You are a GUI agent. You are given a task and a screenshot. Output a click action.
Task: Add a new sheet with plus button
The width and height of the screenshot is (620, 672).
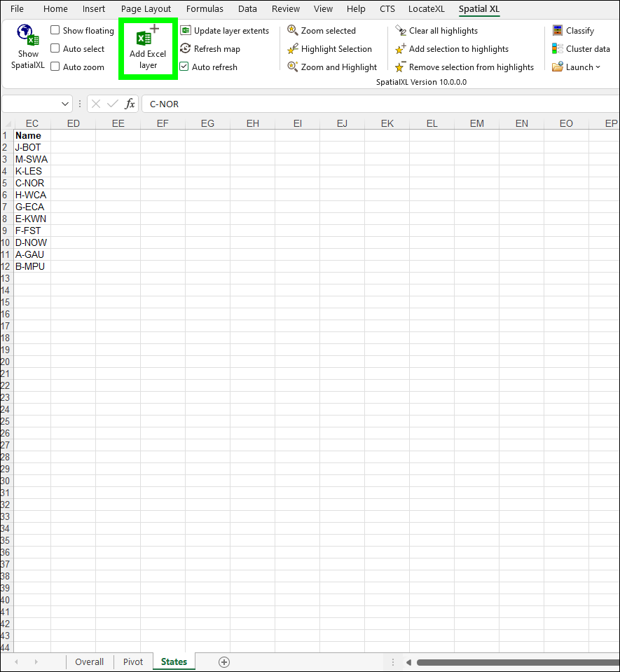224,661
